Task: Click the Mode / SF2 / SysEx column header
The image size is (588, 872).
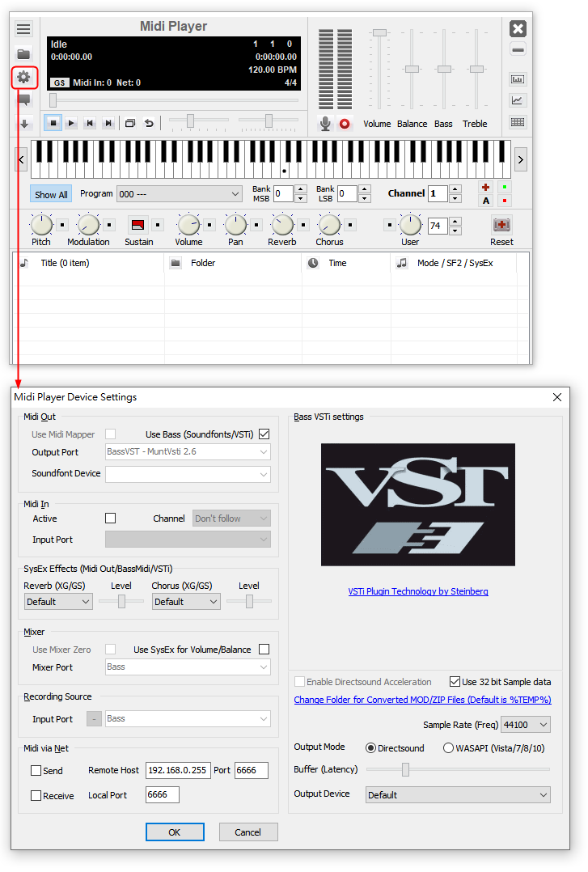Action: point(455,263)
